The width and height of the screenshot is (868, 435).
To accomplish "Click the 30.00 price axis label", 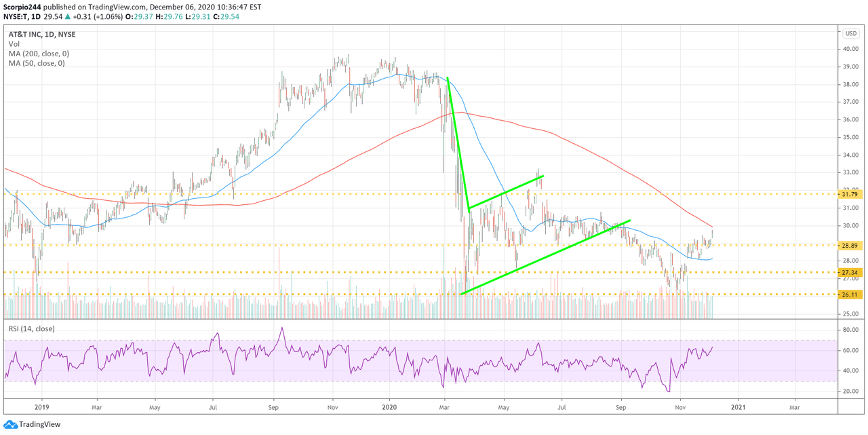I will (851, 226).
